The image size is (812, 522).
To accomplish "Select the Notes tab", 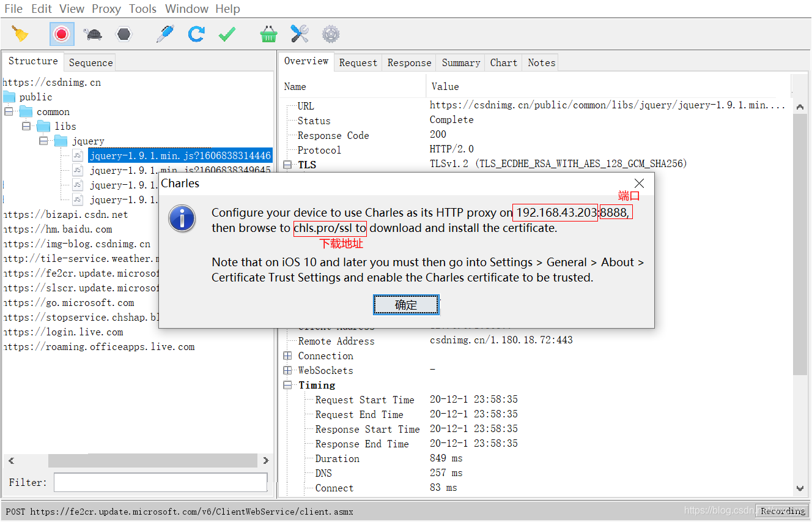I will [542, 62].
